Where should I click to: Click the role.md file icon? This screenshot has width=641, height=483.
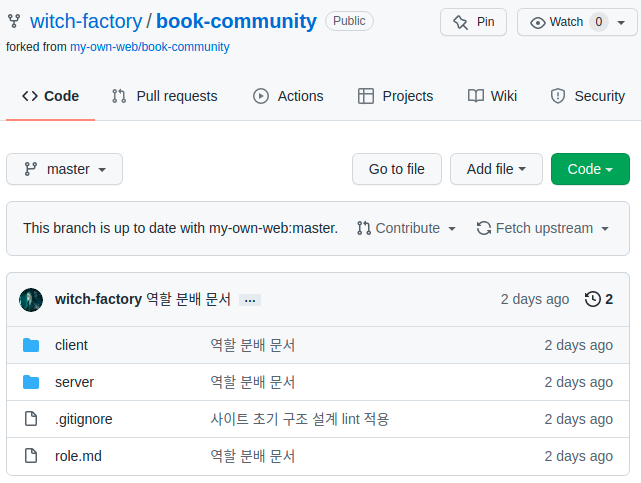[31, 456]
